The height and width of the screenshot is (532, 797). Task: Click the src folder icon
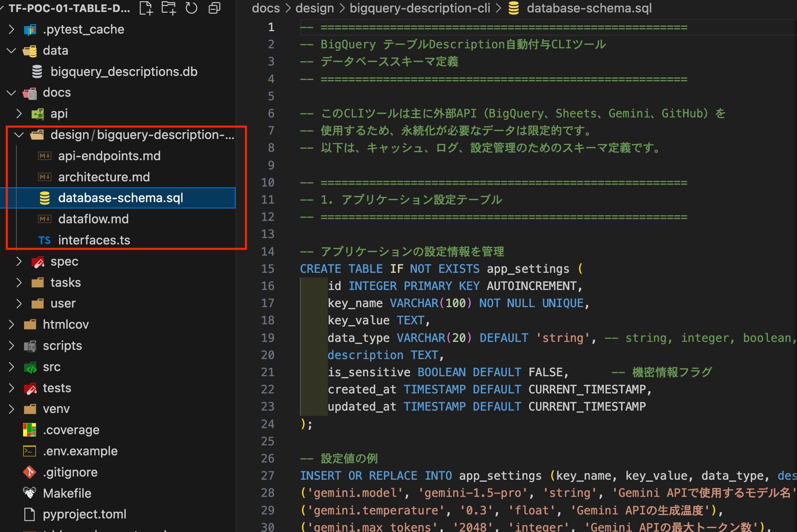(30, 367)
